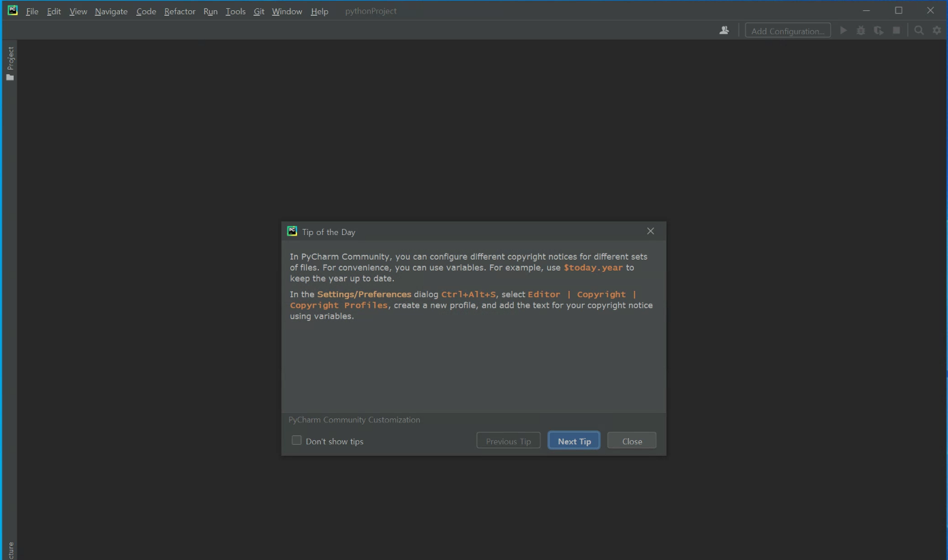Minimize the PyCharm window
Screen dimensions: 948x560
pos(866,10)
